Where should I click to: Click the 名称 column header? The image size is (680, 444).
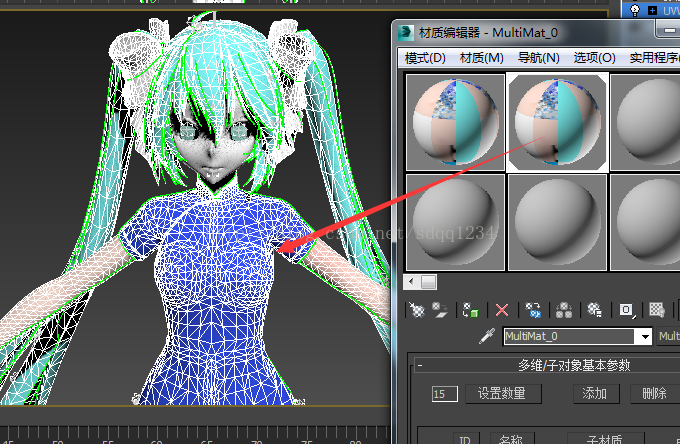pos(512,438)
